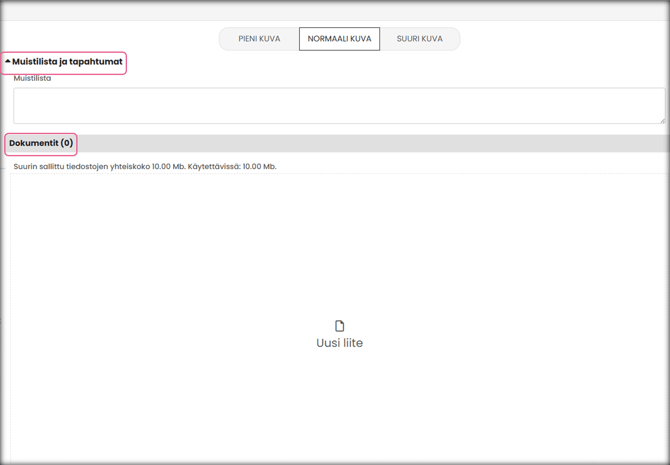Click the Käytettävissä: 10.00 Mb value
This screenshot has width=670, height=465.
(232, 167)
